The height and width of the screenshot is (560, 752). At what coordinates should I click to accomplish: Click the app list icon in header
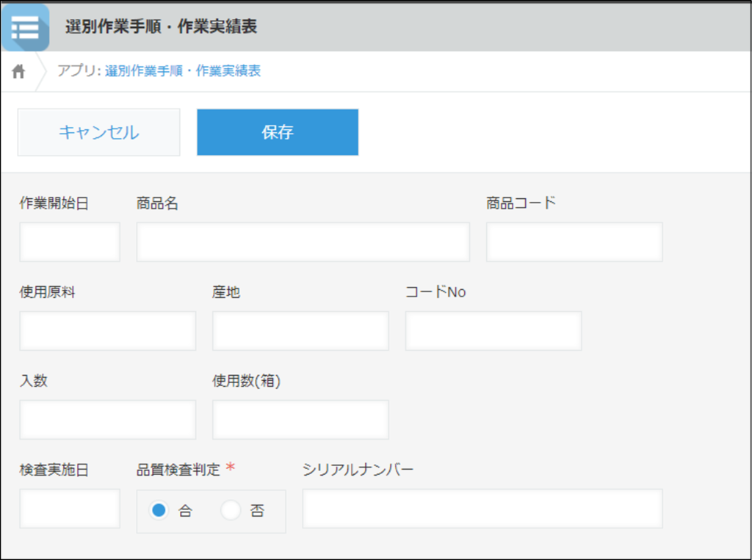pyautogui.click(x=25, y=27)
